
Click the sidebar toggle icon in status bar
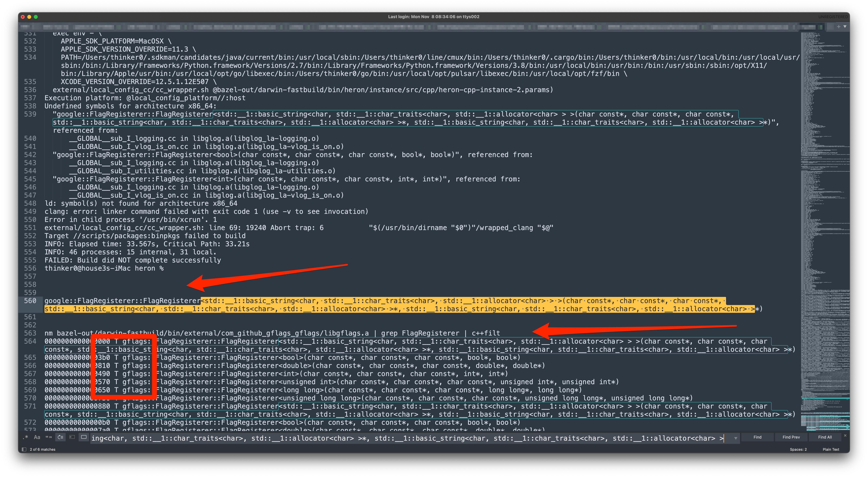coord(24,449)
